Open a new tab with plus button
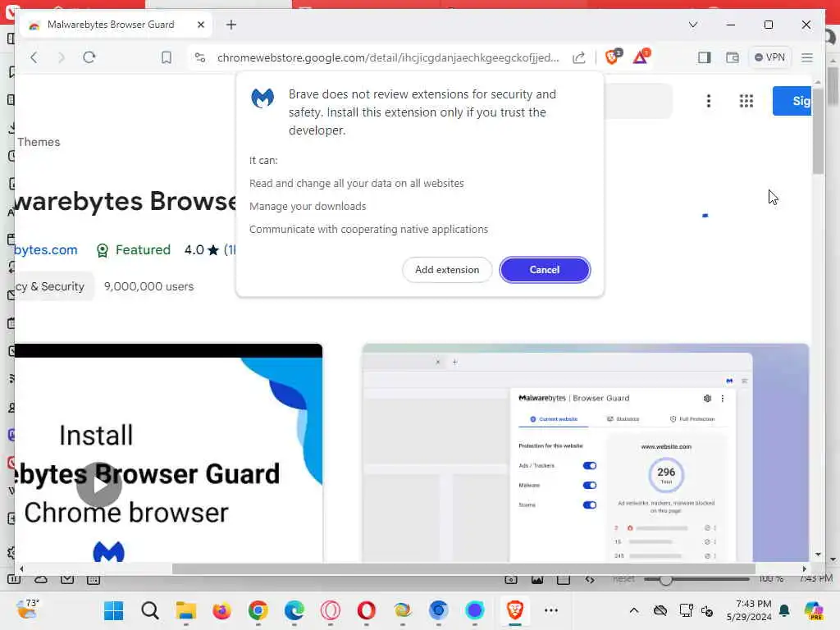Screen dimensions: 840x630 231,25
